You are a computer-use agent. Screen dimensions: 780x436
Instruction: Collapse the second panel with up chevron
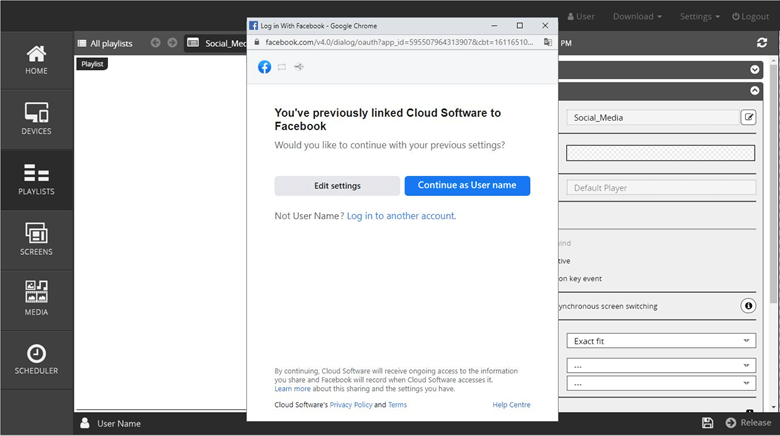tap(755, 91)
